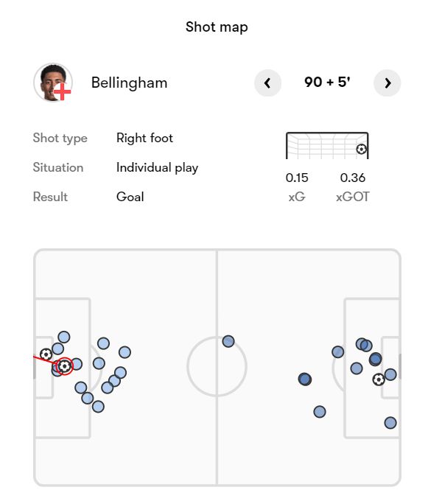428x504 pixels.
Task: Select the topmost shot dot in left penalty area
Action: pyautogui.click(x=64, y=337)
